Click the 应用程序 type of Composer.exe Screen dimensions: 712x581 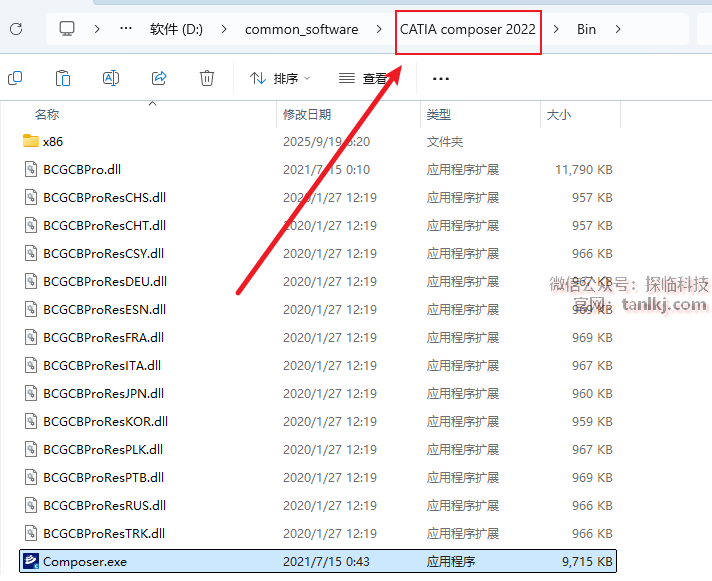[450, 562]
